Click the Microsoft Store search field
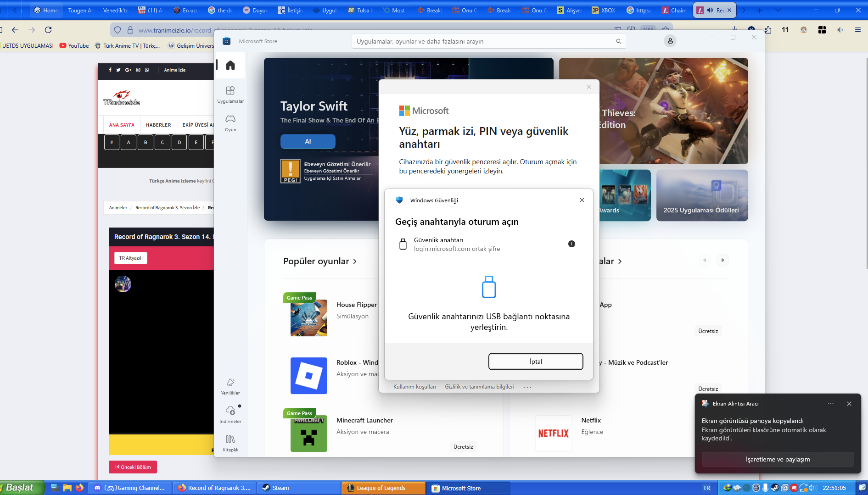The height and width of the screenshot is (495, 868). click(x=489, y=41)
